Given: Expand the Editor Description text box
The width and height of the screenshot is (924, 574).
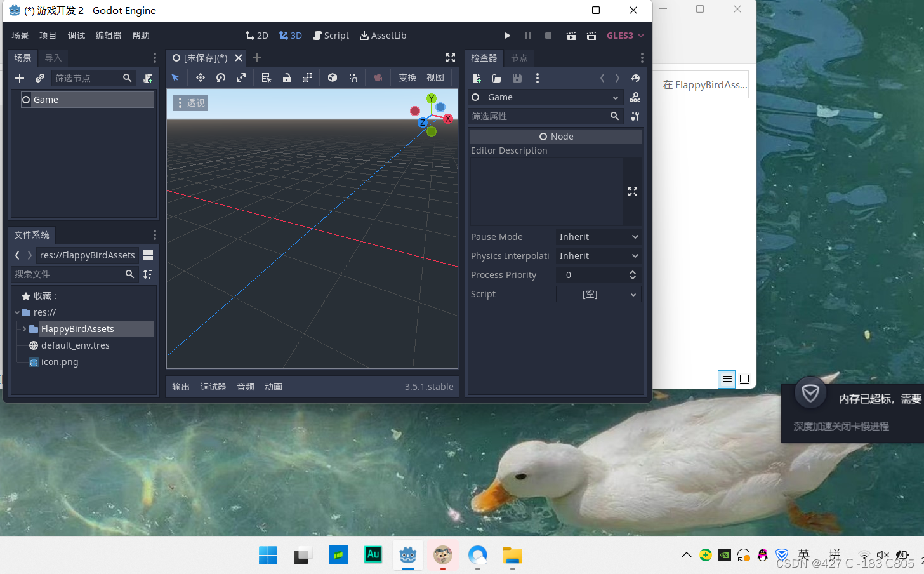Looking at the screenshot, I should (633, 192).
